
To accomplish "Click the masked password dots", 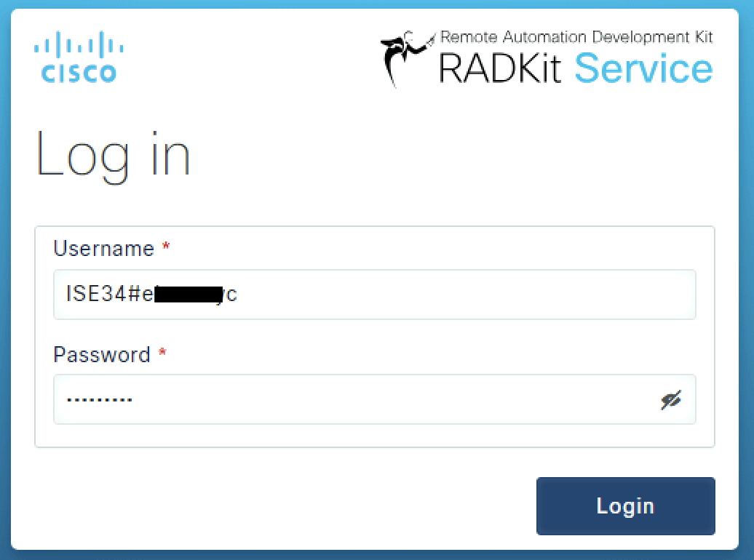I will [100, 399].
